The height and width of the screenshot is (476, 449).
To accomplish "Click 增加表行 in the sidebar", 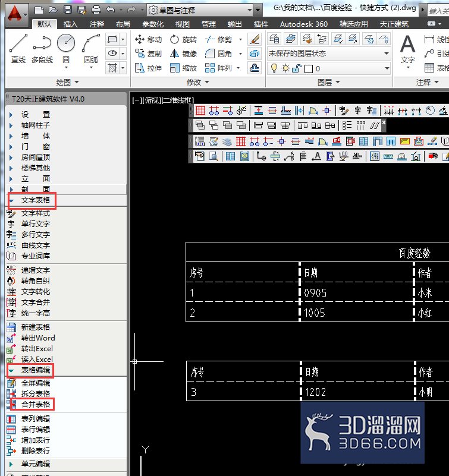I will point(36,440).
